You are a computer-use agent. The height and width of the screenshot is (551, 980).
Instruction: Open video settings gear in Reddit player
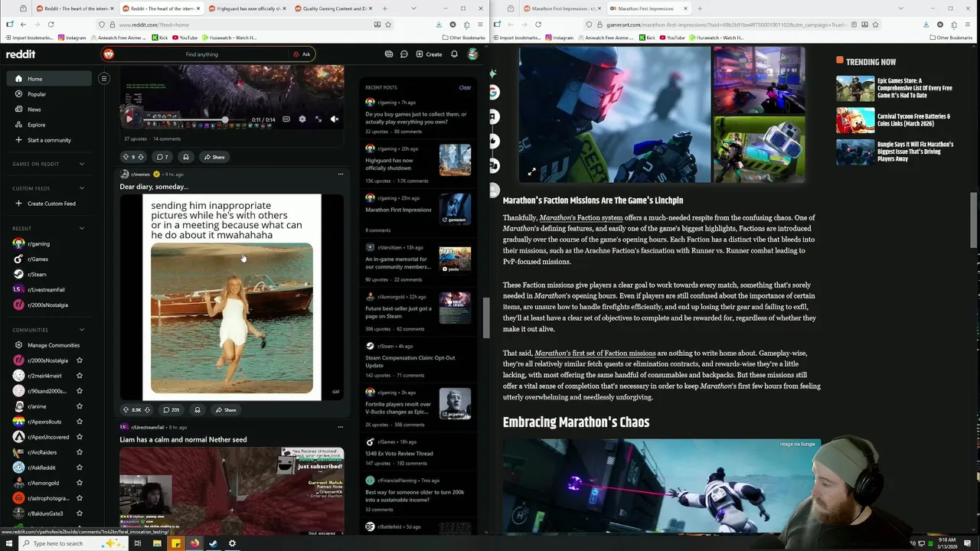pyautogui.click(x=302, y=119)
